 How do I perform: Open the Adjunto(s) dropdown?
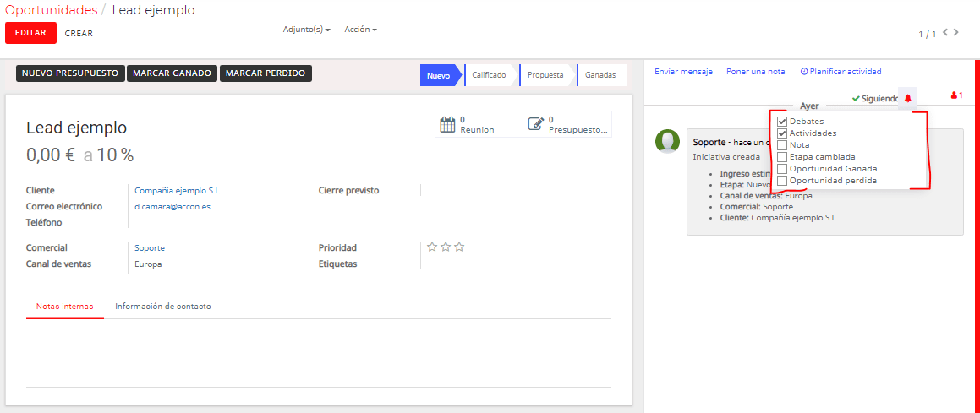pyautogui.click(x=306, y=30)
